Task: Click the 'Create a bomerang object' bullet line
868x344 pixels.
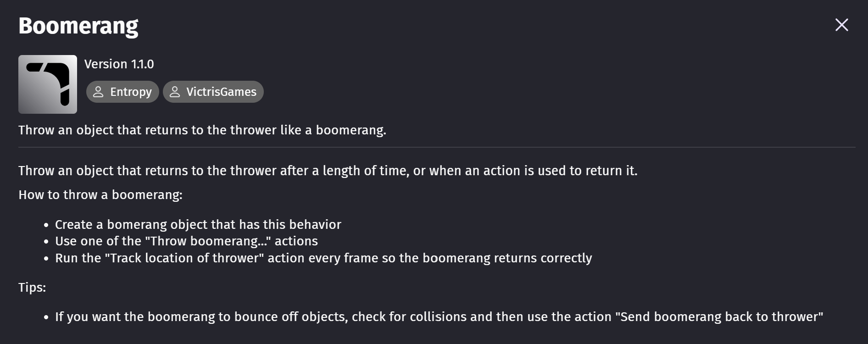Action: tap(198, 225)
